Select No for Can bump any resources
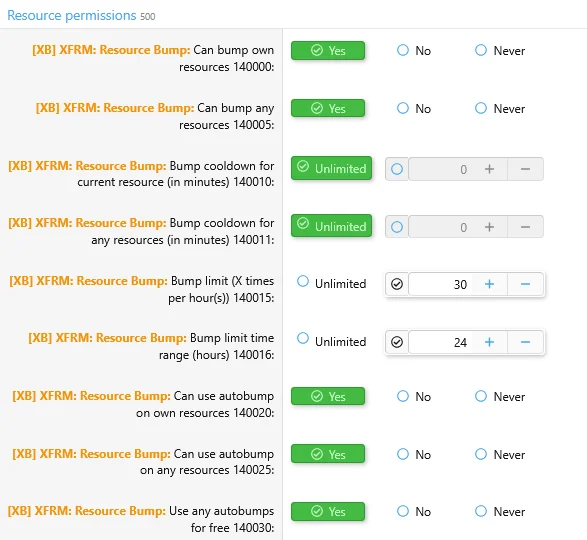Image resolution: width=587 pixels, height=540 pixels. coord(414,109)
